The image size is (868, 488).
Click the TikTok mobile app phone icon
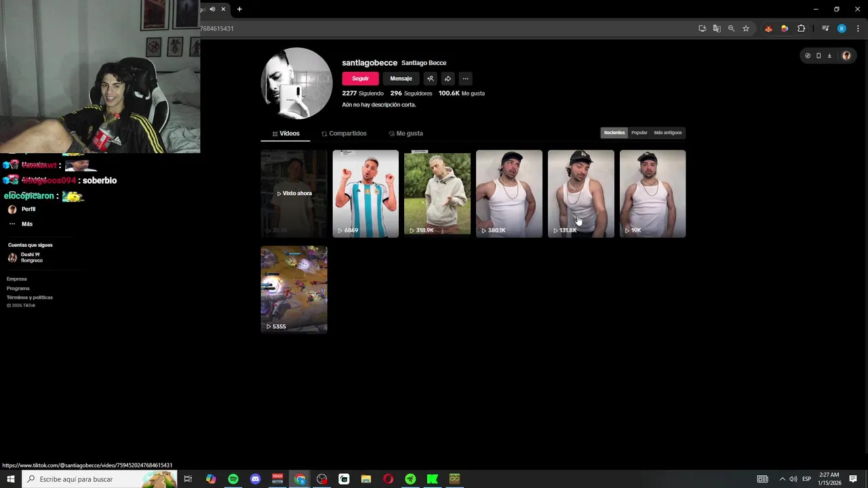click(818, 56)
